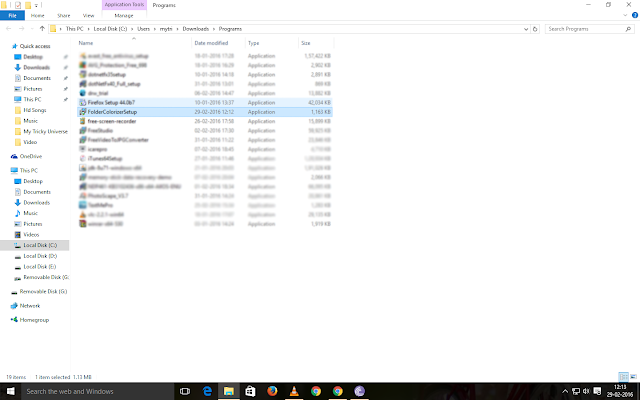
Task: Open the Windows Store from the taskbar
Action: pos(250,391)
